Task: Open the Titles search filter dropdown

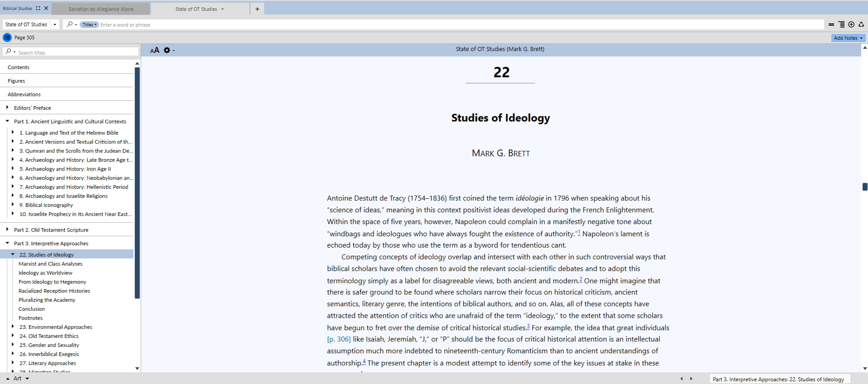Action: 89,25
